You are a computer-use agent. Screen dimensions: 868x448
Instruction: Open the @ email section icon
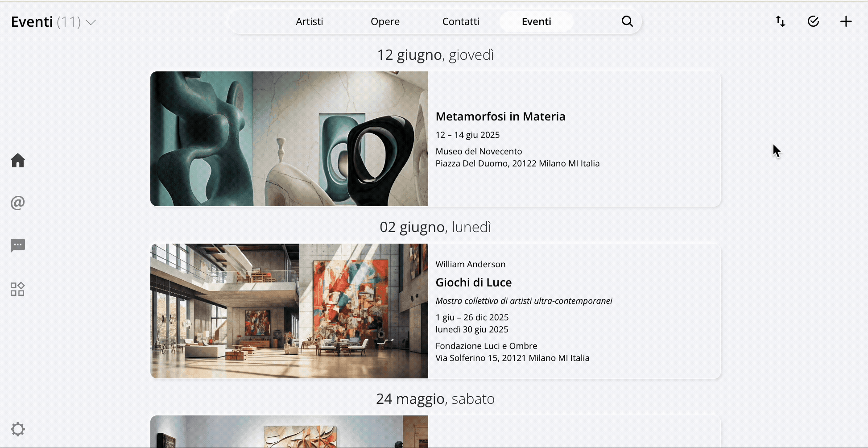18,203
